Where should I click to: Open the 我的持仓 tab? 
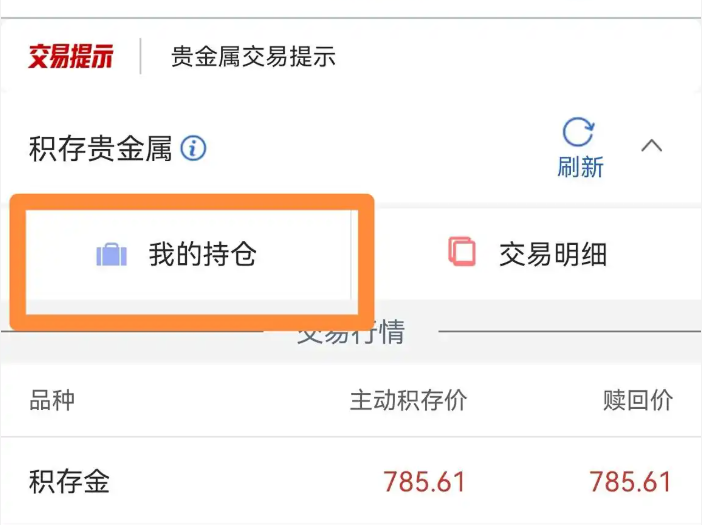pos(188,255)
